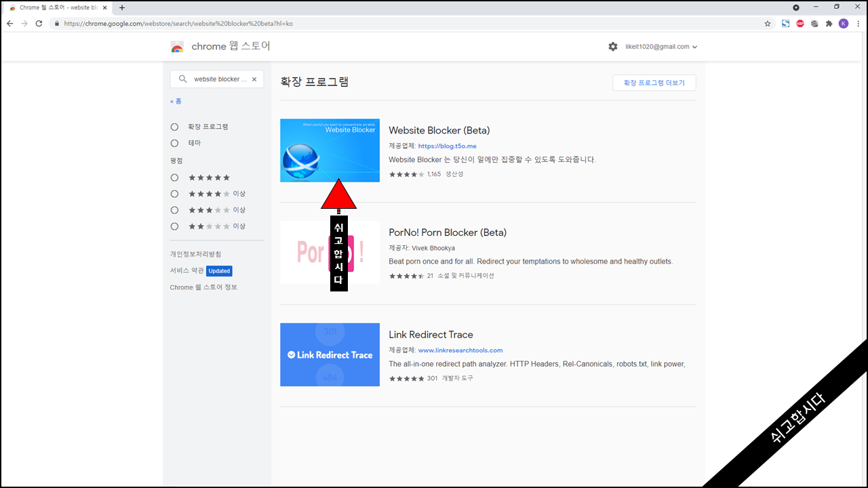This screenshot has width=868, height=488.
Task: Click the 개발자 도구 category label
Action: click(x=458, y=378)
